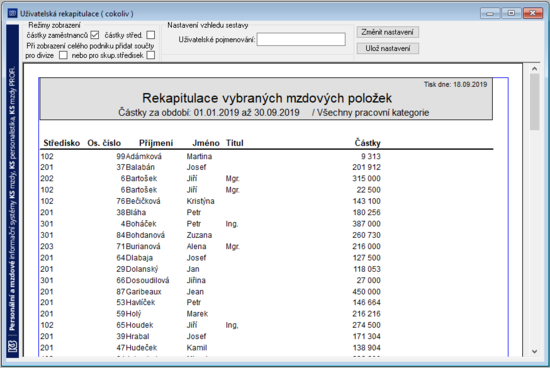Maximize the Uživatelská rekapitulace window
Viewport: 550px width, 368px height.
coord(511,13)
